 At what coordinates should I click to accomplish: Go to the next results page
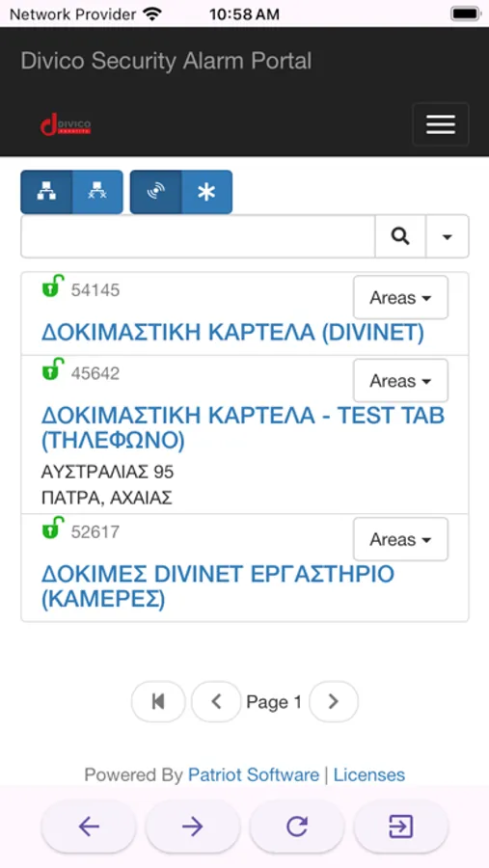[334, 702]
